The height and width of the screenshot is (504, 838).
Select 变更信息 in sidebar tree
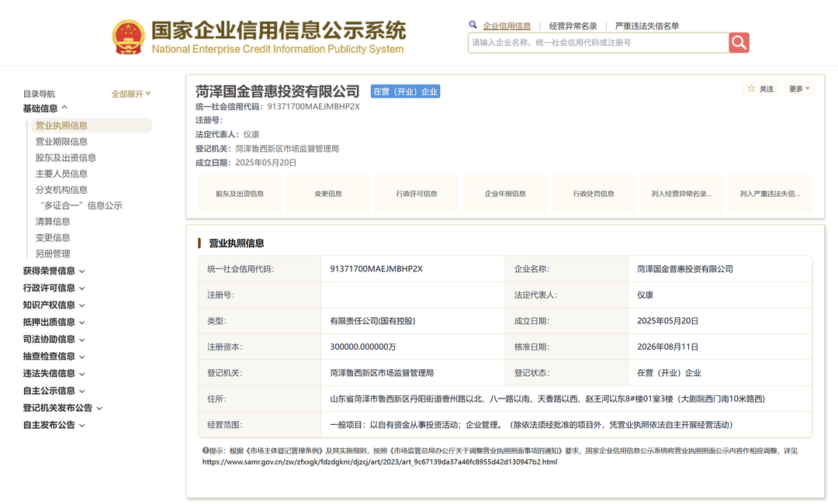pos(53,237)
